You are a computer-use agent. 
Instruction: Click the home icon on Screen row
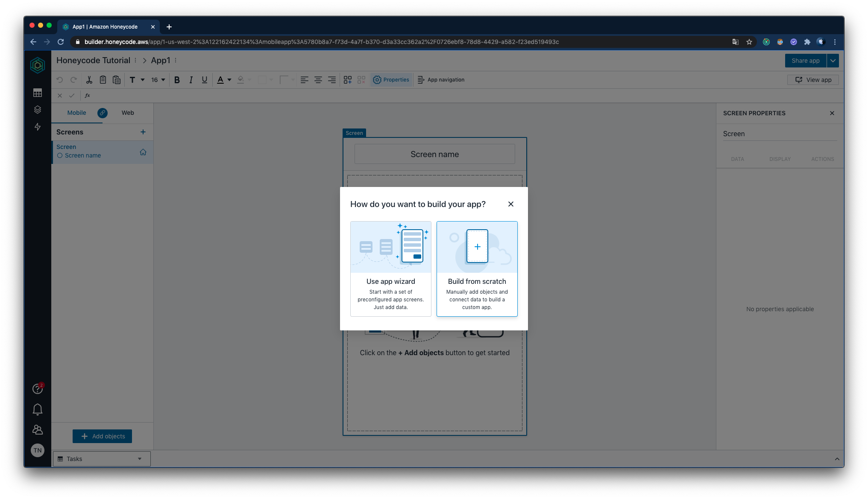pos(143,152)
